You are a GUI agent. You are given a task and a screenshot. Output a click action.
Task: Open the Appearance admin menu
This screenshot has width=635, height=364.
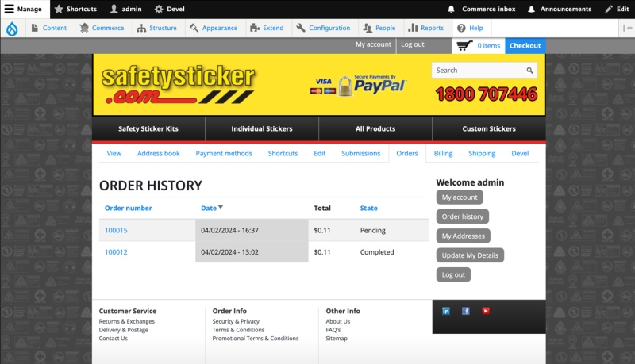pyautogui.click(x=214, y=28)
